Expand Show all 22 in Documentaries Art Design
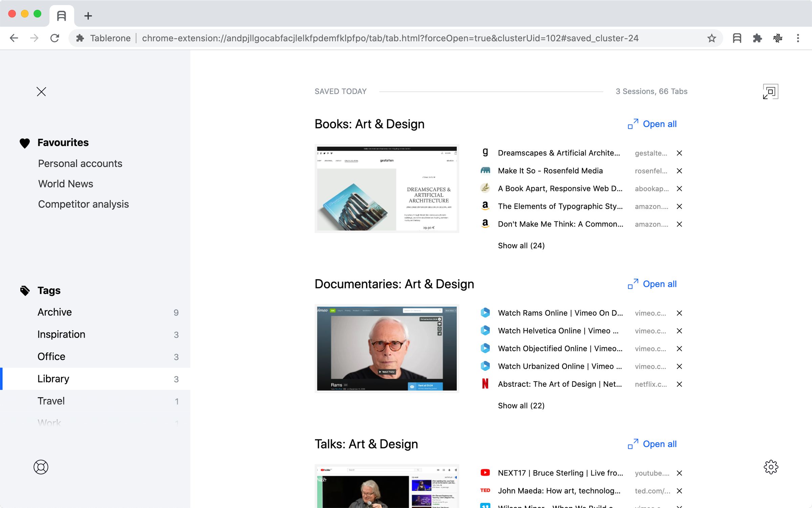The image size is (812, 508). [520, 406]
